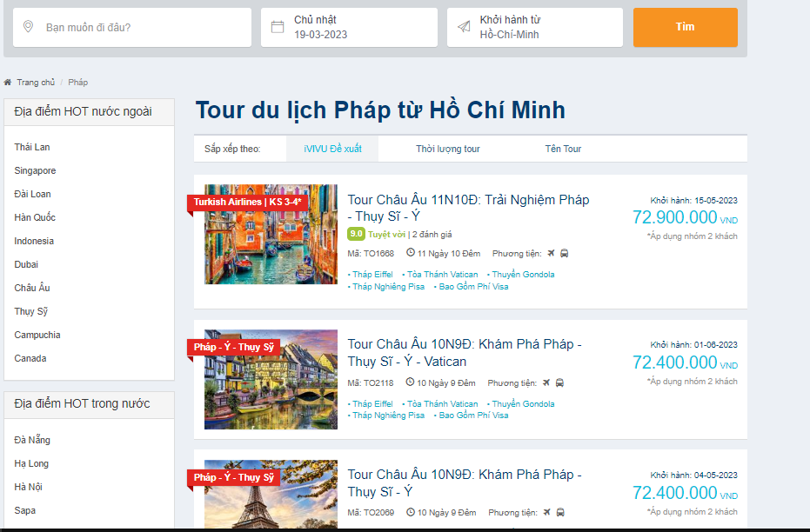Switch to sorting by Thời lượng tour
Screen dimensions: 810x532
pos(450,148)
